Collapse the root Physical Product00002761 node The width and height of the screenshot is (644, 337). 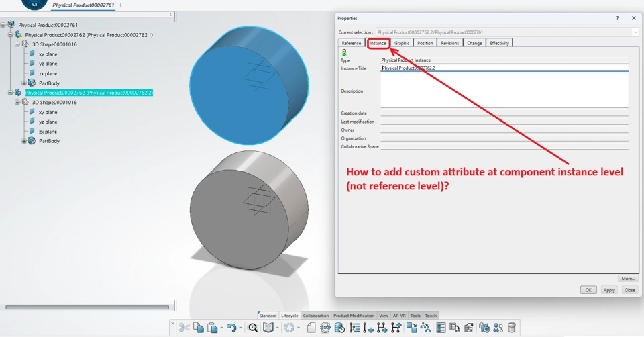3,25
